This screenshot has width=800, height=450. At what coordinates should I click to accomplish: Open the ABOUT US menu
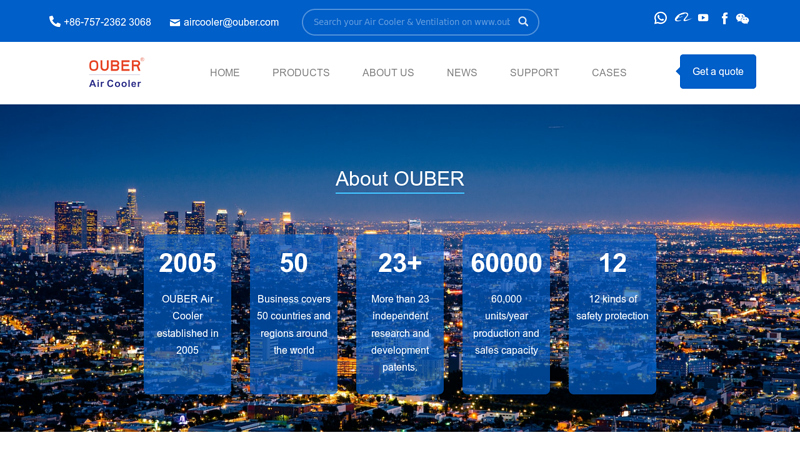[388, 72]
